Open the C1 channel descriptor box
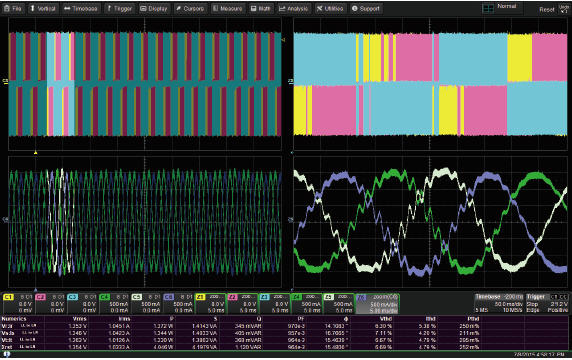Viewport: 572px width, 360px height. [x=18, y=303]
